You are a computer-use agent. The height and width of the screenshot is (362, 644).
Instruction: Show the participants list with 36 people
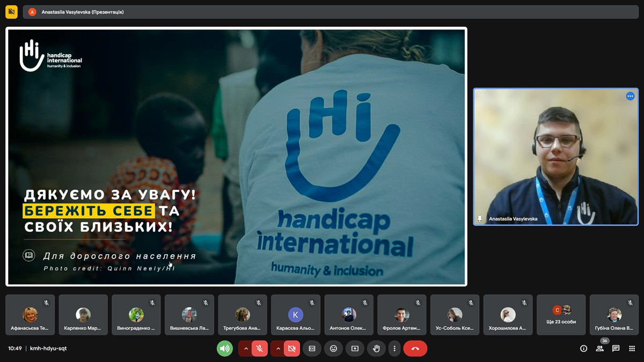[x=600, y=349]
